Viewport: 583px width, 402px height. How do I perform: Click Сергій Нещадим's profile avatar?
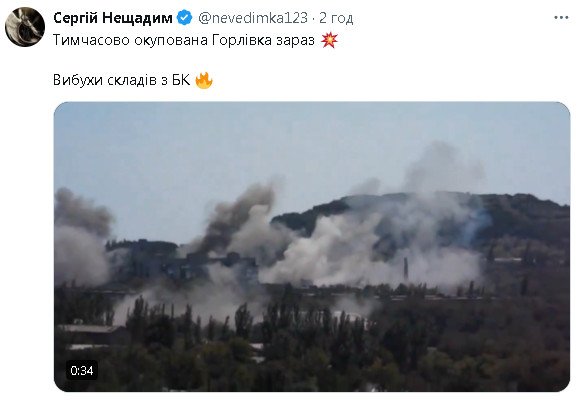25,27
